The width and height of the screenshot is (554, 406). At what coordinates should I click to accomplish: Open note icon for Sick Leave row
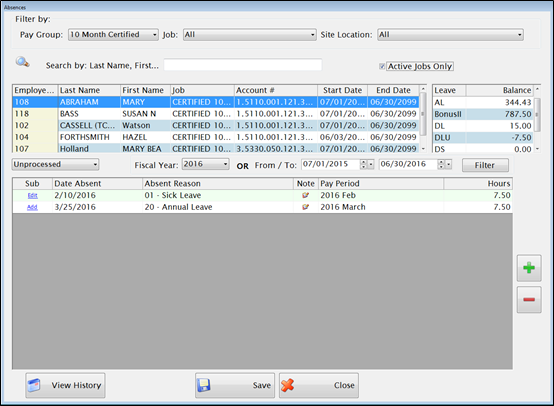[306, 195]
